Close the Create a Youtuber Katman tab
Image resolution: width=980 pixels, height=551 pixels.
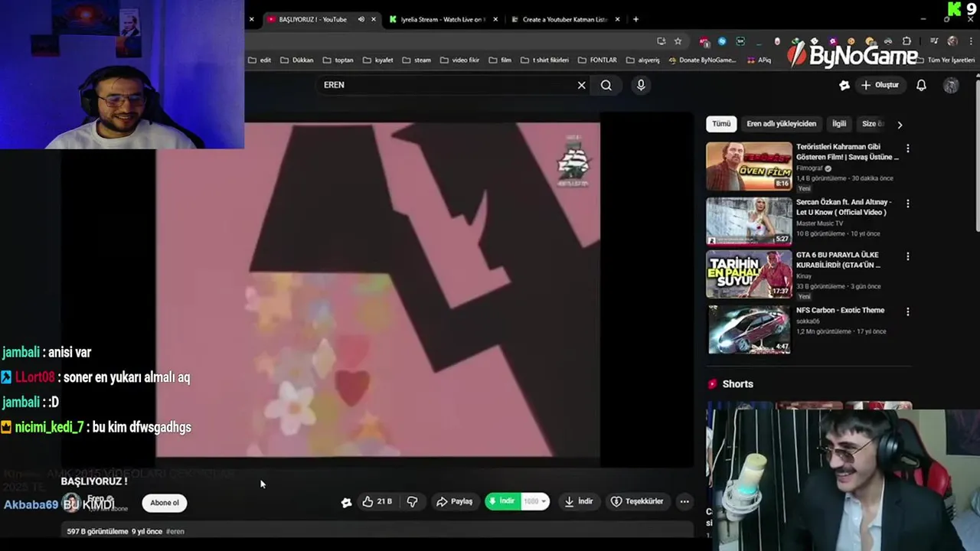point(617,19)
